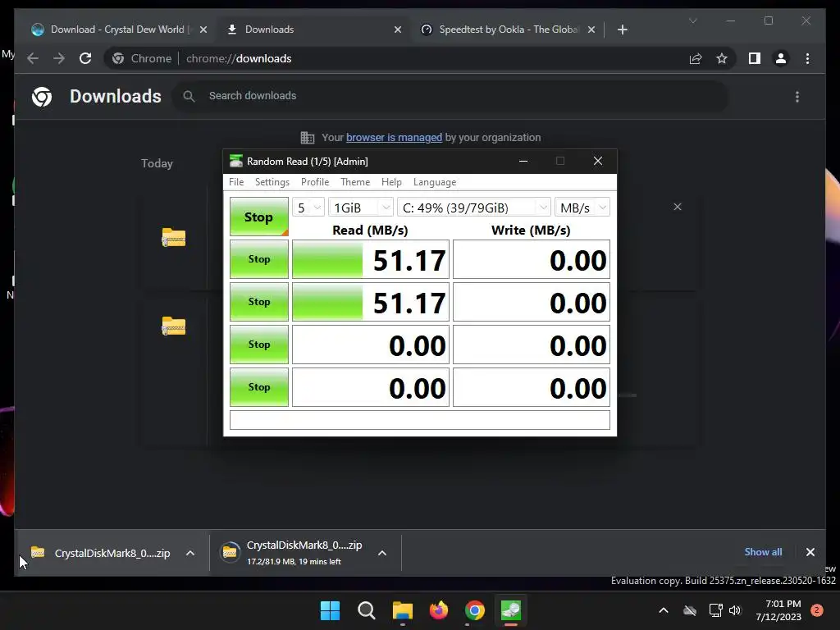Click the Search downloads field

click(x=450, y=96)
